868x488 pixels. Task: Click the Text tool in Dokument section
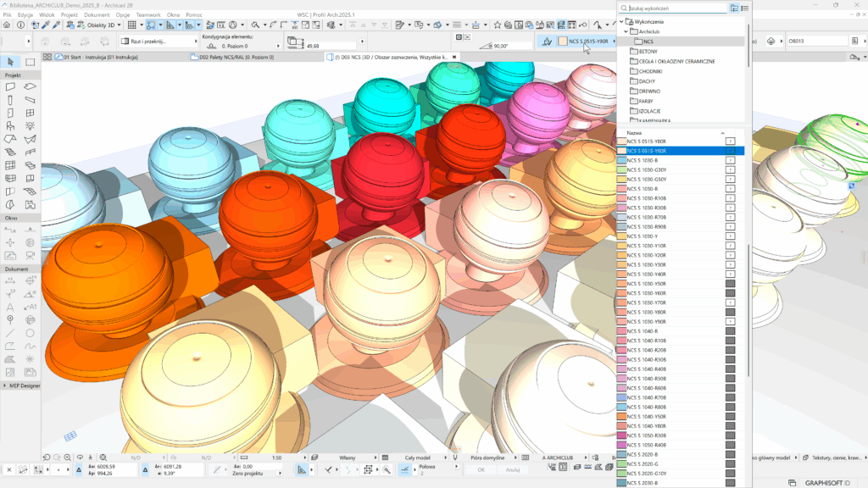(x=10, y=306)
